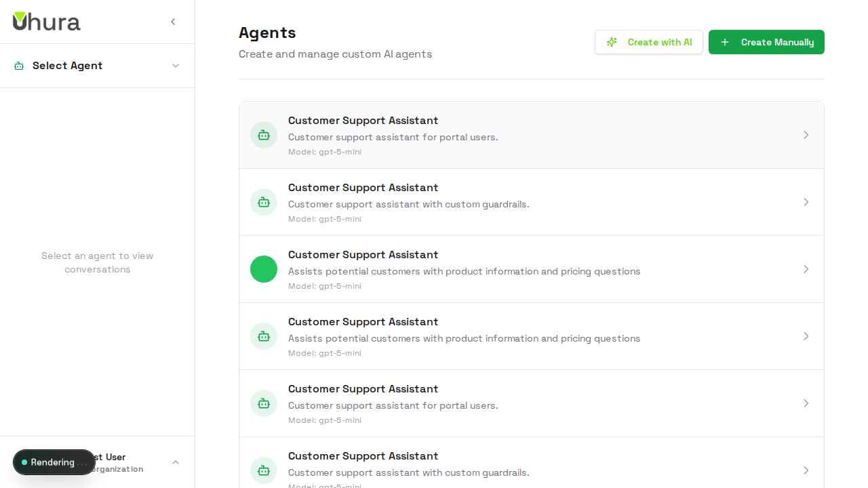Click the Create with AI button
Image resolution: width=868 pixels, height=488 pixels.
649,42
